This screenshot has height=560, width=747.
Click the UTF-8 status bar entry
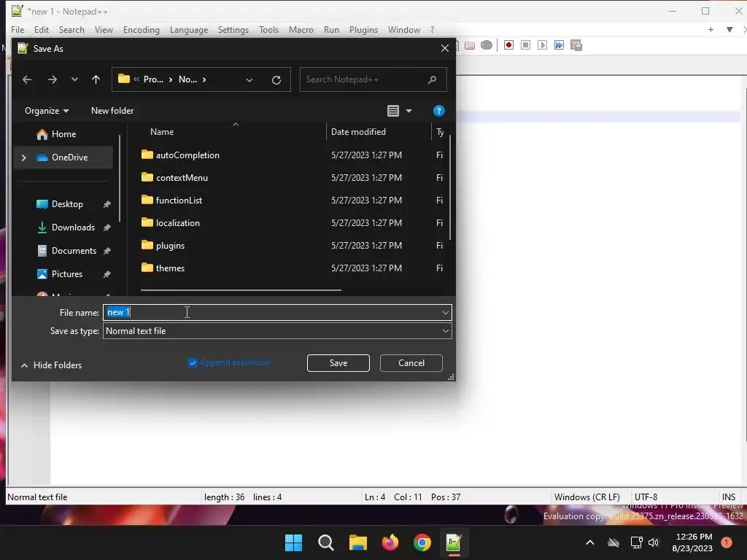[646, 497]
